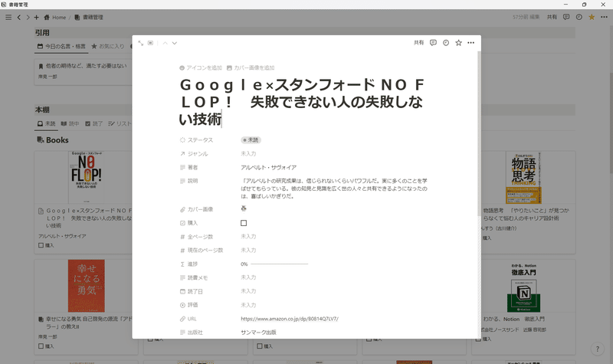613x364 pixels.
Task: Expand the peek panel to full page
Action: point(141,43)
